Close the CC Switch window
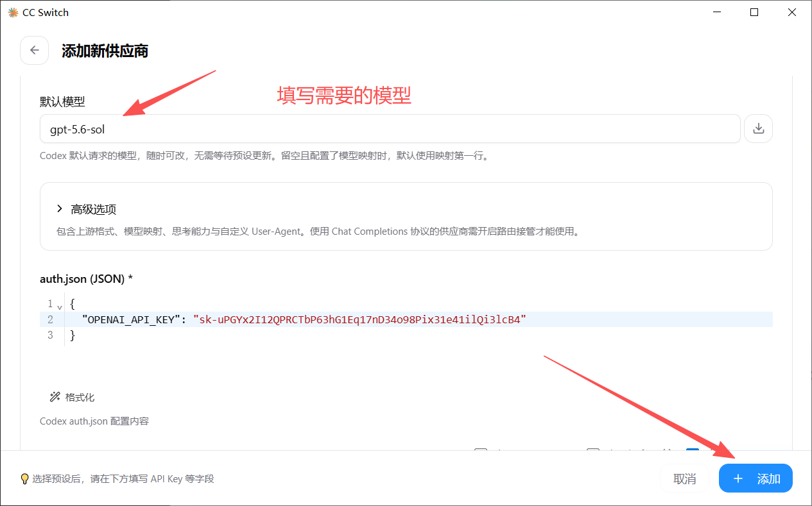The height and width of the screenshot is (506, 812). coord(793,12)
